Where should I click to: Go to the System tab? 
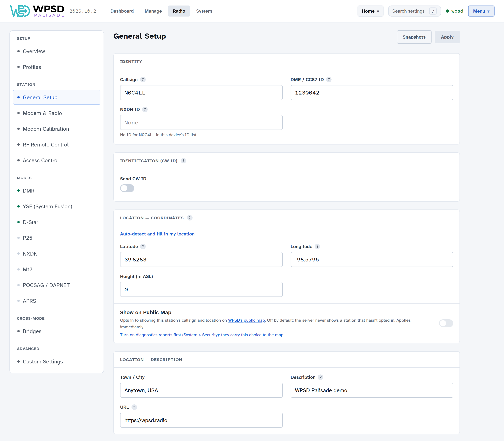click(204, 11)
